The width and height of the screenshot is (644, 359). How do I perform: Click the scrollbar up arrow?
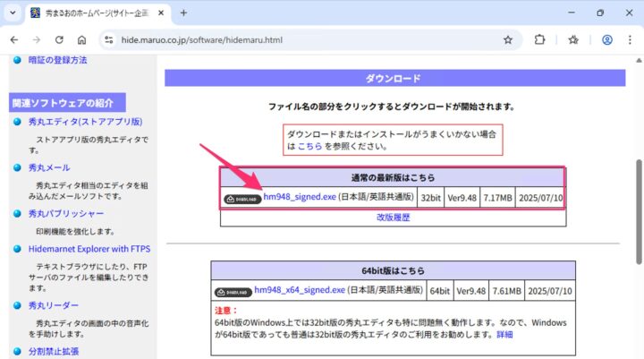point(639,61)
